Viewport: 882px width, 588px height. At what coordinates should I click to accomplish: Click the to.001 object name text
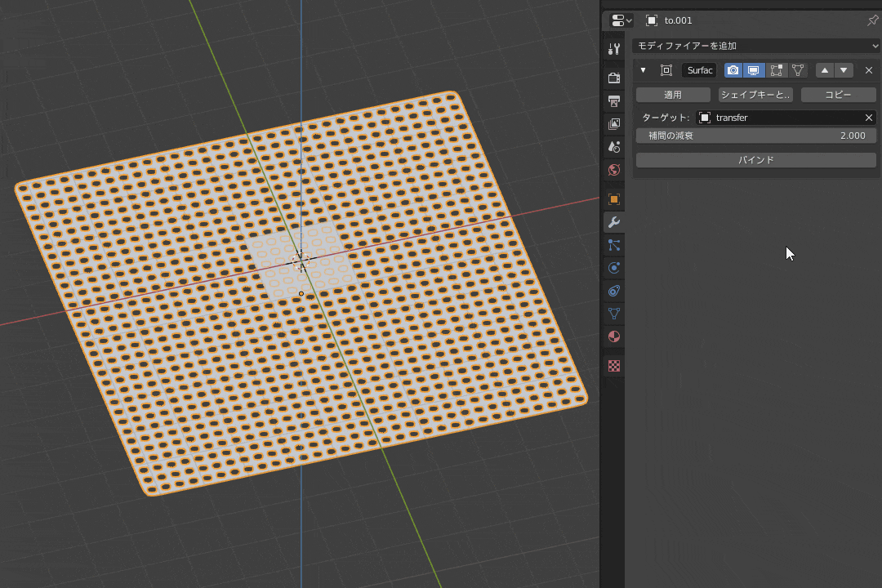point(678,20)
